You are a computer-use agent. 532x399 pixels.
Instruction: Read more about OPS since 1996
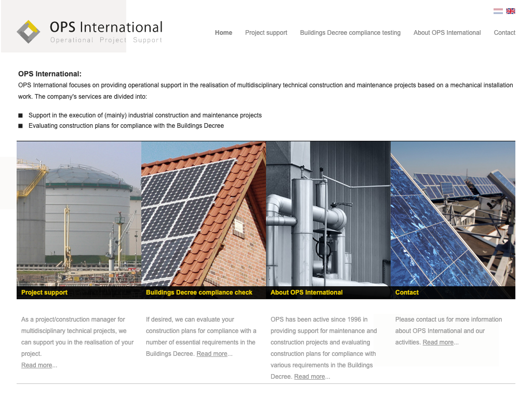[310, 377]
